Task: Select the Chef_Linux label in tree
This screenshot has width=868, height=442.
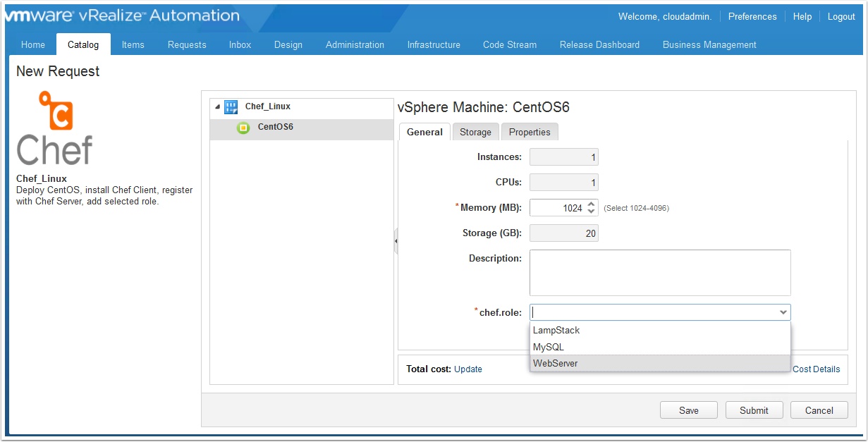Action: pyautogui.click(x=268, y=106)
